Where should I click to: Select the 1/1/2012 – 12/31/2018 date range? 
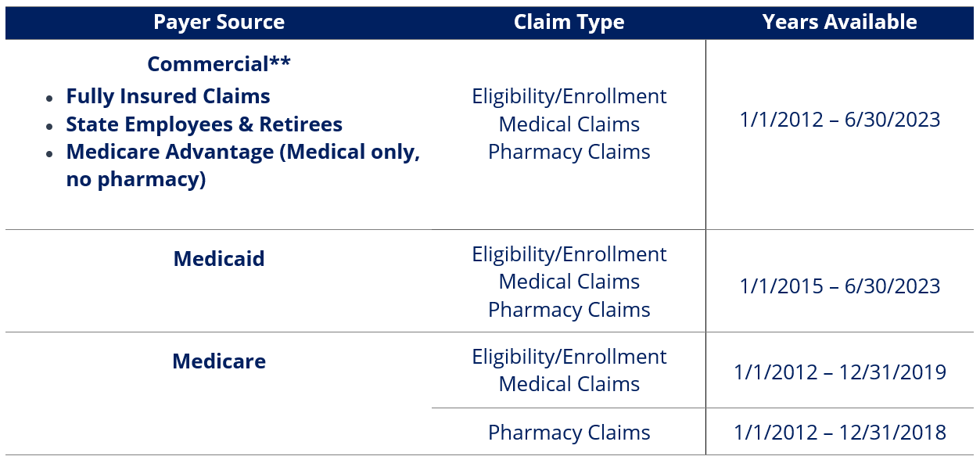click(839, 433)
